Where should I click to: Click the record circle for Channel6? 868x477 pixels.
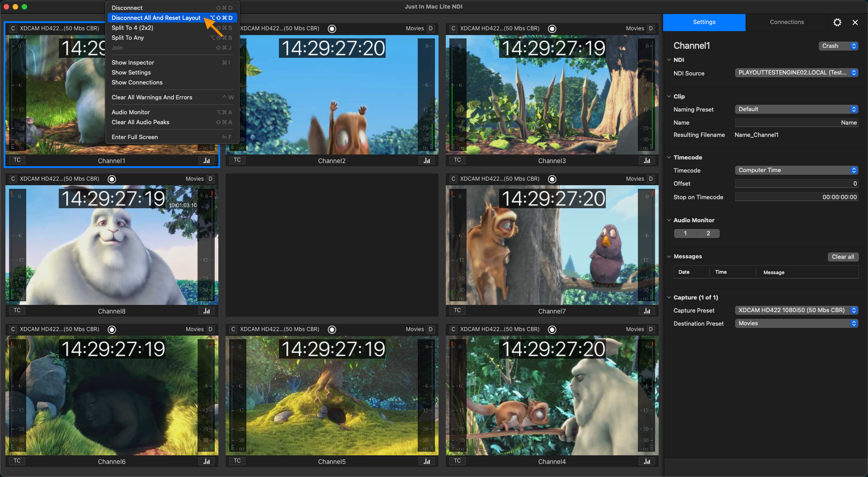click(112, 329)
